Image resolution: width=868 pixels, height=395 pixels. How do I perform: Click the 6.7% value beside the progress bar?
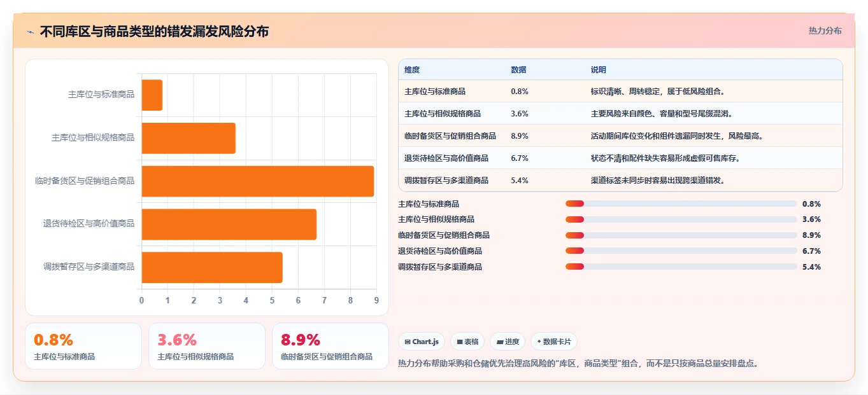click(811, 251)
